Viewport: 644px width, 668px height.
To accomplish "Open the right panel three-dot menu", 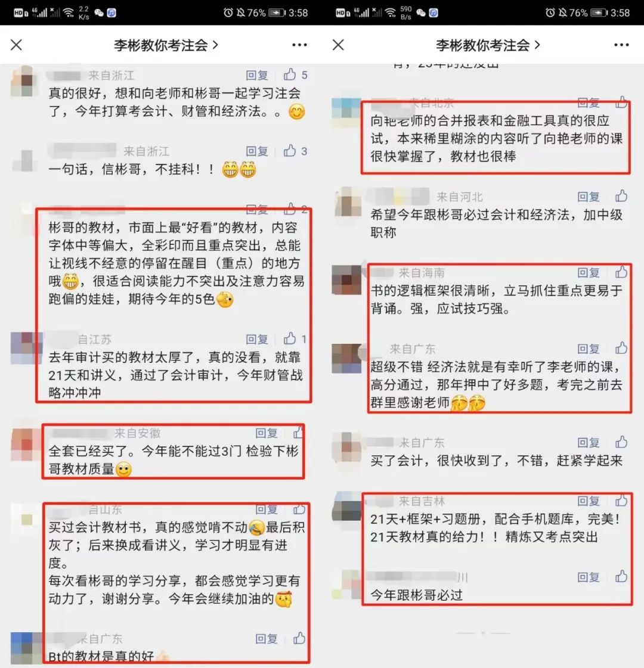I will tap(621, 45).
